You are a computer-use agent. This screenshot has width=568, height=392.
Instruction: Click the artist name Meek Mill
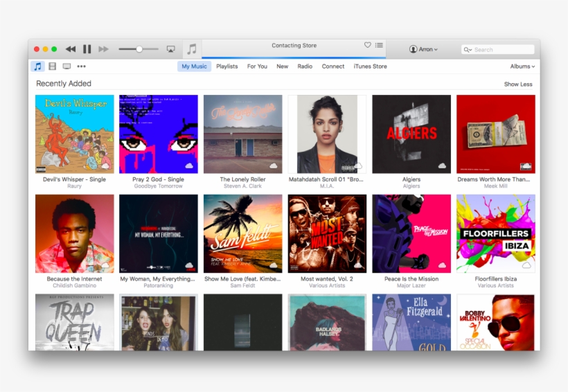[495, 186]
